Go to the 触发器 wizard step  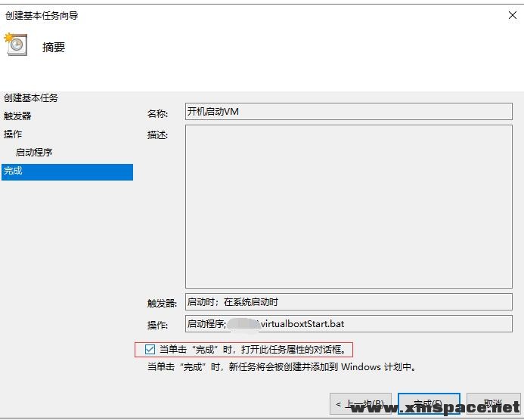17,116
